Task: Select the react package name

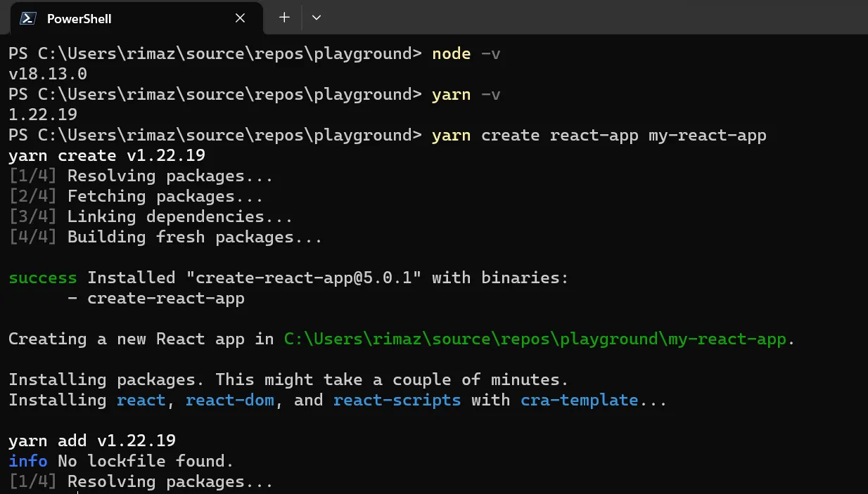Action: click(141, 400)
